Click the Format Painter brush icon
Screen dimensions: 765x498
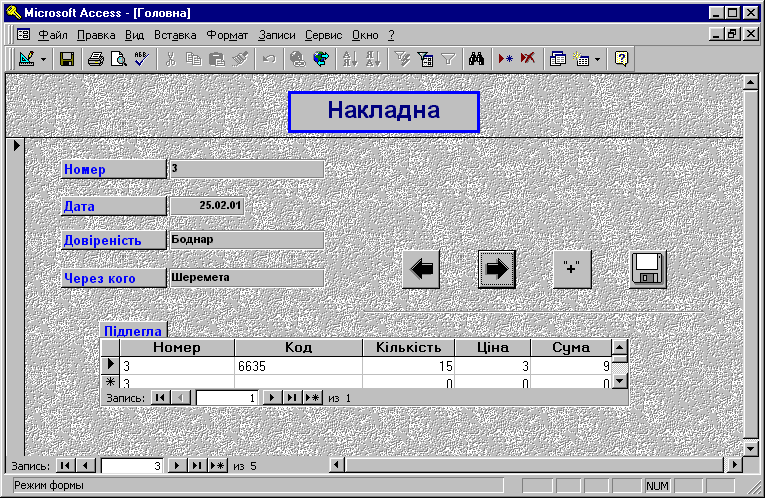pos(240,59)
